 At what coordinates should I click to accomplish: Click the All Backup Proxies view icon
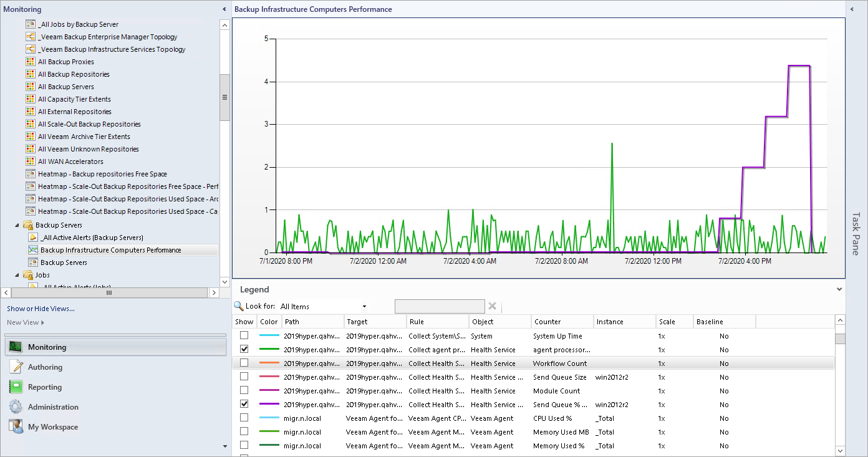pyautogui.click(x=30, y=62)
